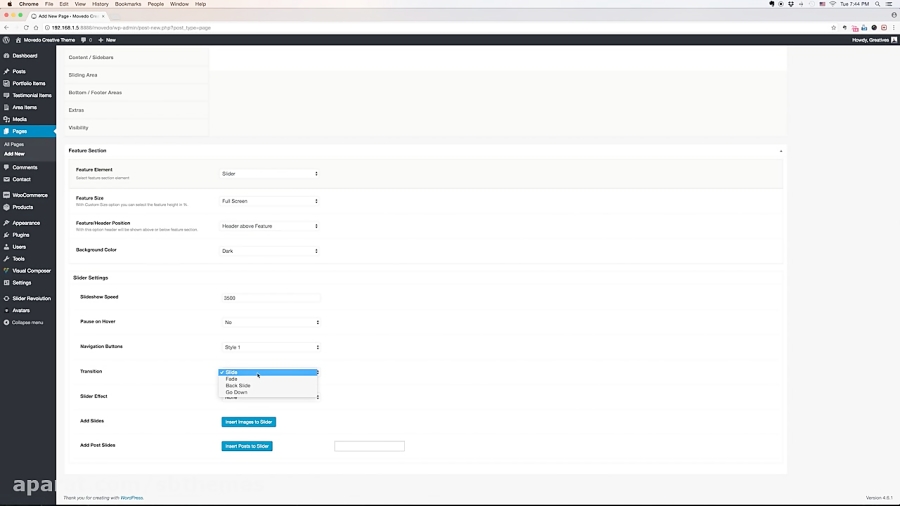Image resolution: width=900 pixels, height=506 pixels.
Task: Open Media library icon in sidebar
Action: (6, 119)
